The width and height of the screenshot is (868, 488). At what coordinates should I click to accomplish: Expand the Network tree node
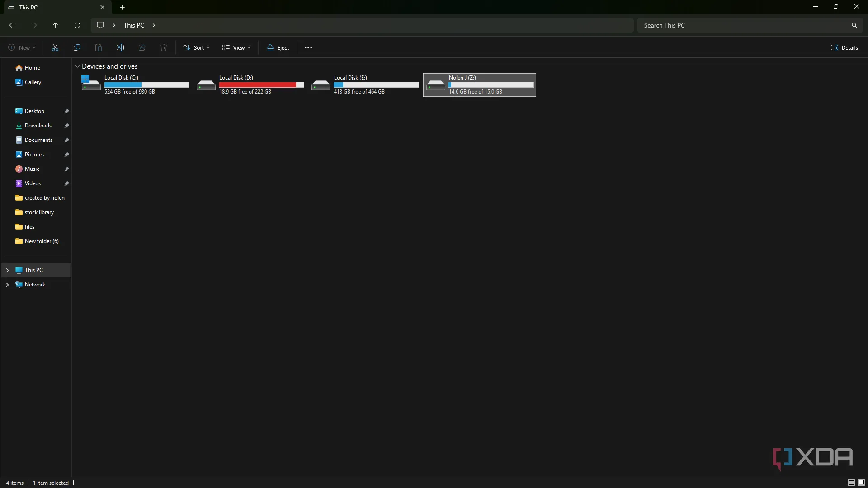pos(7,285)
